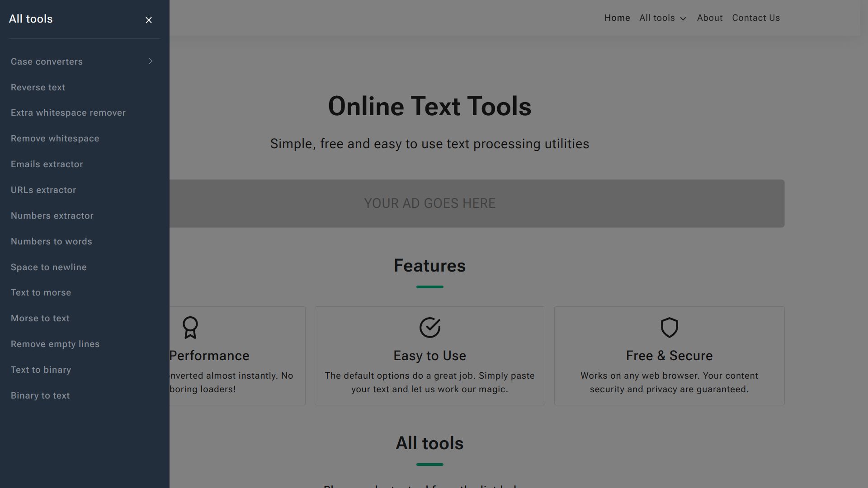
Task: Open the All tools dropdown in navbar
Action: tap(663, 18)
